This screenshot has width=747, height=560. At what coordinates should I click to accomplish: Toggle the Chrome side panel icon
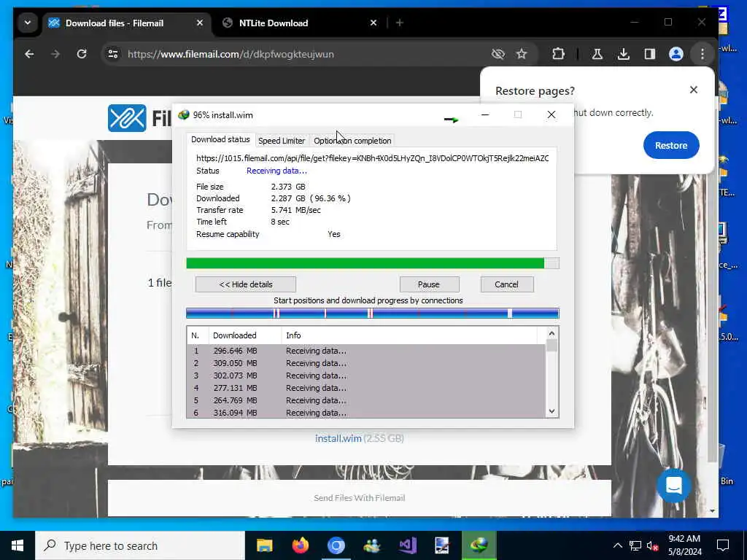tap(650, 54)
